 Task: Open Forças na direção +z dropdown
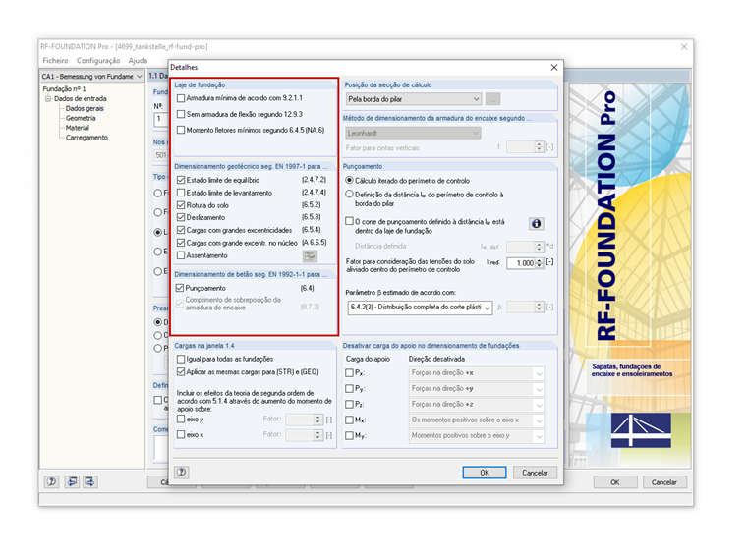(x=477, y=405)
